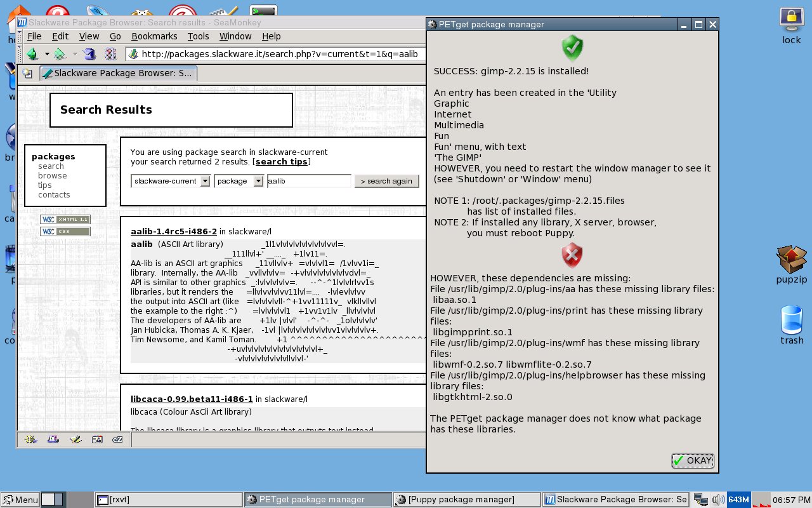Click the 'browse' link in packages sidebar

pos(52,176)
